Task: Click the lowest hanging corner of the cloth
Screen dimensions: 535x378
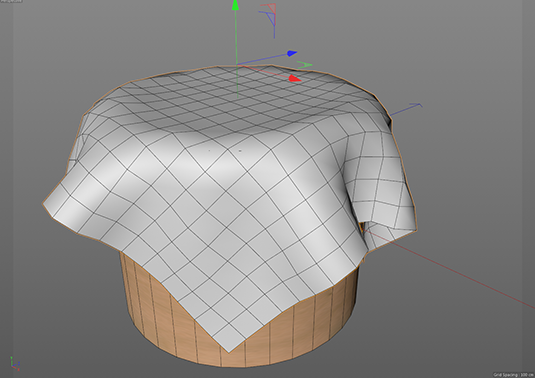Action: [x=228, y=351]
